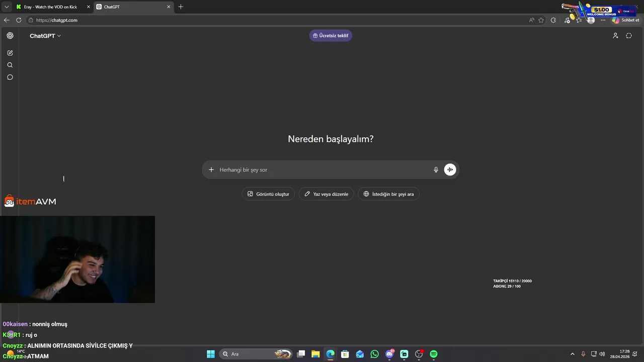
Task: Close the Eray Kick VOD tab
Action: [89, 7]
